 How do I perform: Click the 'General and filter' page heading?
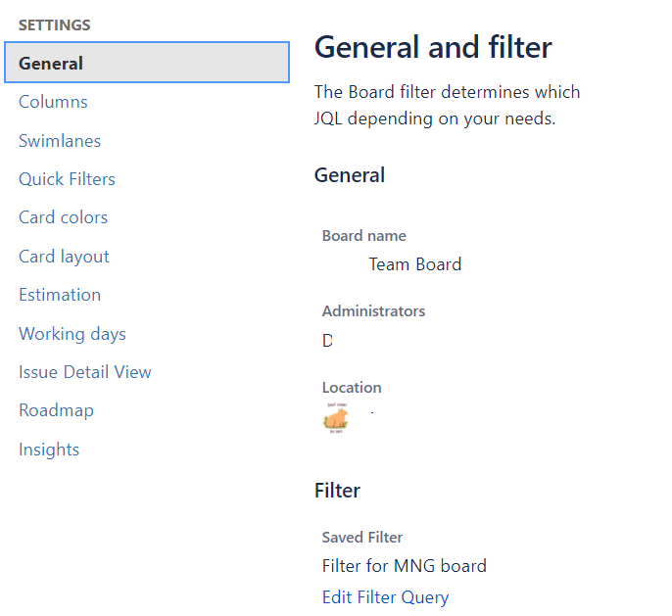433,47
